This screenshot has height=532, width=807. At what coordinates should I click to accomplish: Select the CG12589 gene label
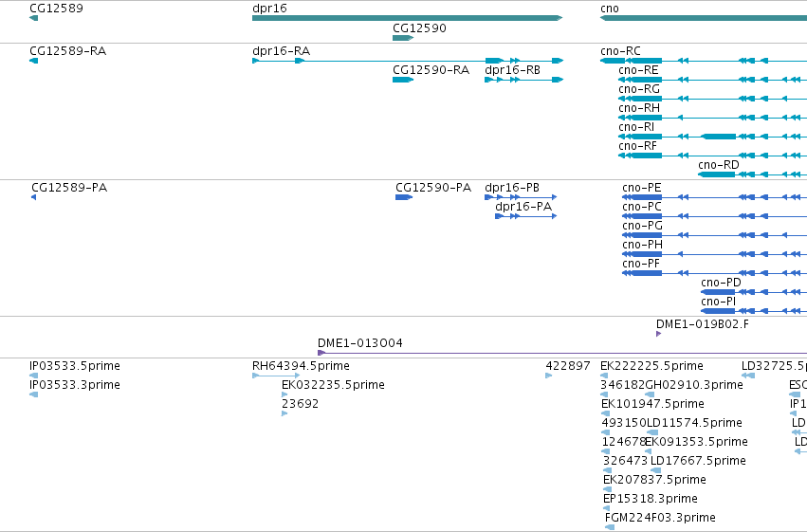point(56,9)
